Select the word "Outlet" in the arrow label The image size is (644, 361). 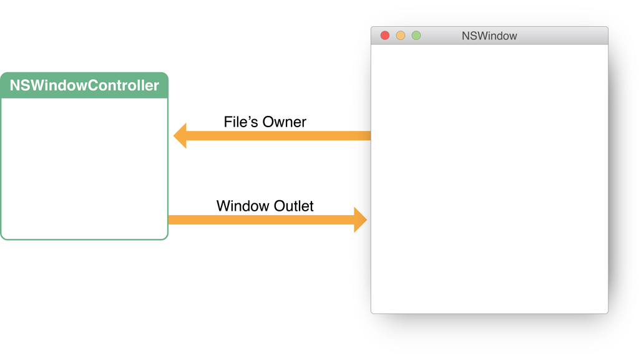pyautogui.click(x=293, y=206)
